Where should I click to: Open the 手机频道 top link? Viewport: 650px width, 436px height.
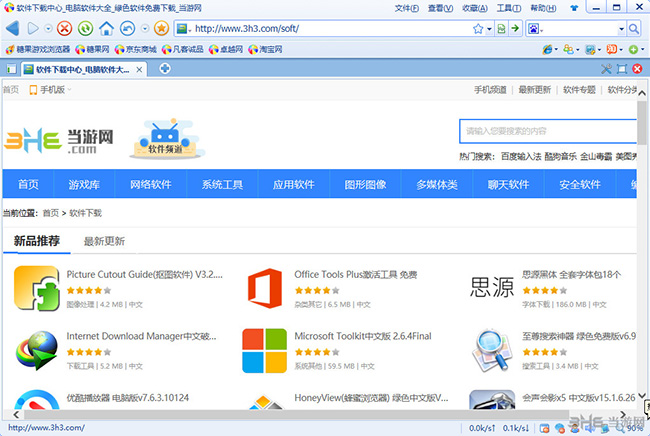click(490, 90)
